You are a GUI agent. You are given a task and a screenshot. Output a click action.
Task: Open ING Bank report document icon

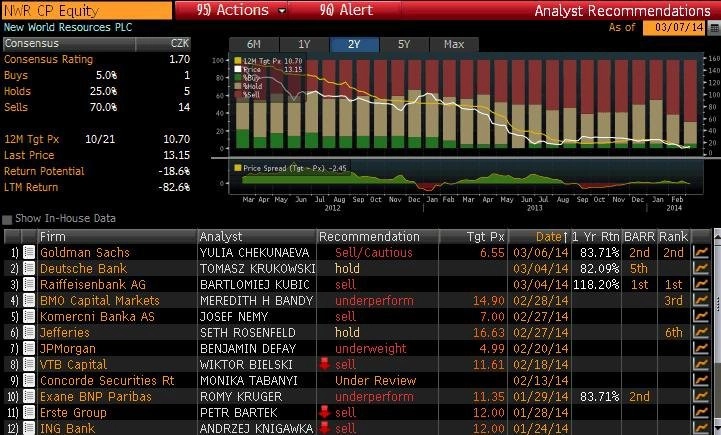(x=29, y=429)
